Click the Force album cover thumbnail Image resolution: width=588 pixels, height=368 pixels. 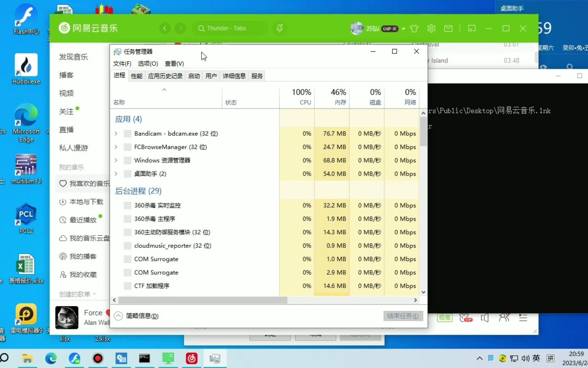(67, 318)
